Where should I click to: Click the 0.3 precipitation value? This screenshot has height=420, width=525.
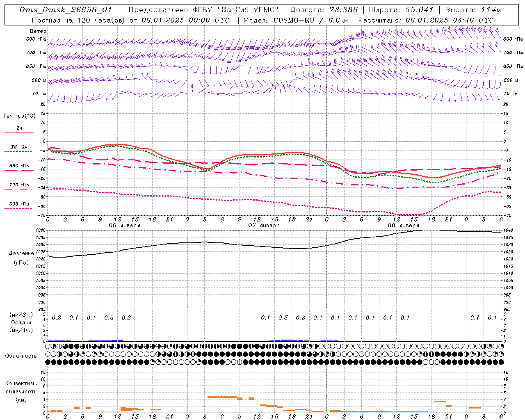click(301, 318)
